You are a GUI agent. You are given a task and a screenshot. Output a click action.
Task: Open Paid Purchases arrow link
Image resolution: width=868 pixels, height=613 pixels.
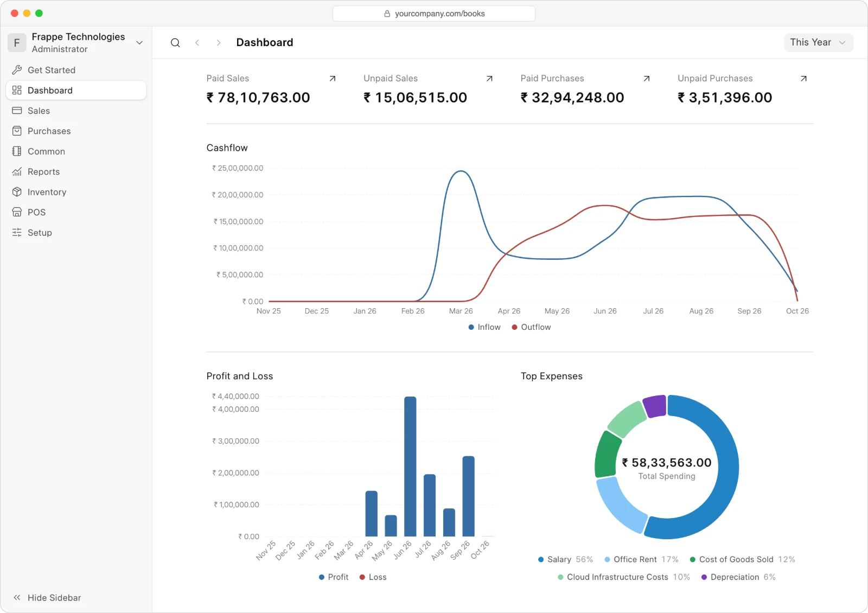647,79
